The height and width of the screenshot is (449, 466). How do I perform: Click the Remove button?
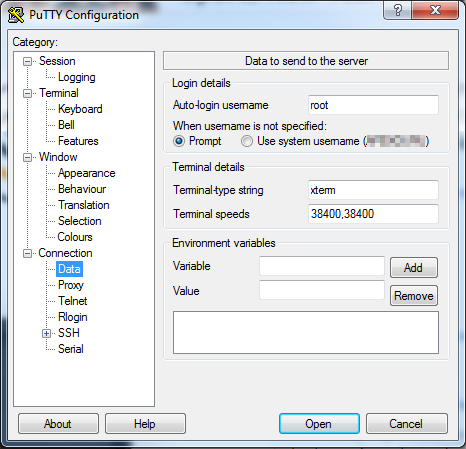coord(414,296)
